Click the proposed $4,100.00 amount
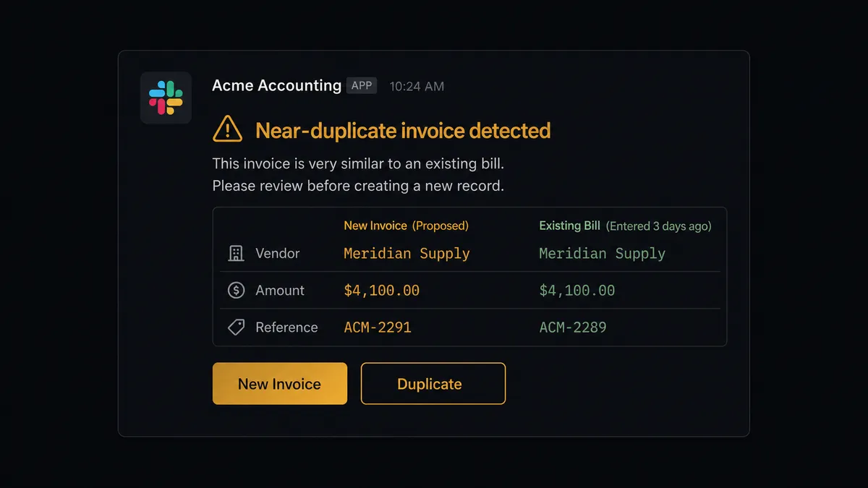868x488 pixels. [382, 290]
